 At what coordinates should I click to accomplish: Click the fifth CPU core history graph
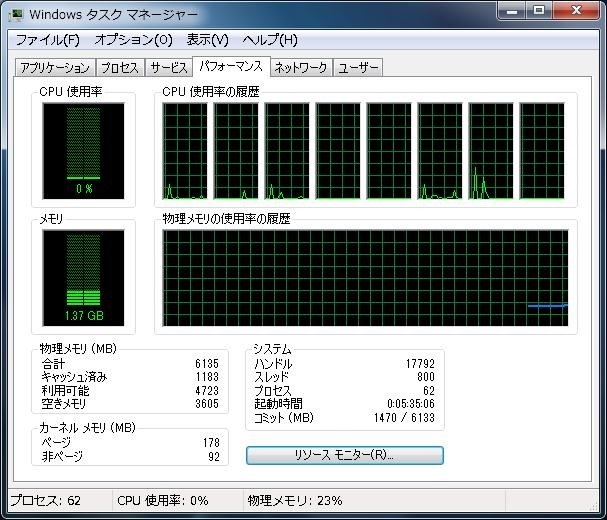389,151
